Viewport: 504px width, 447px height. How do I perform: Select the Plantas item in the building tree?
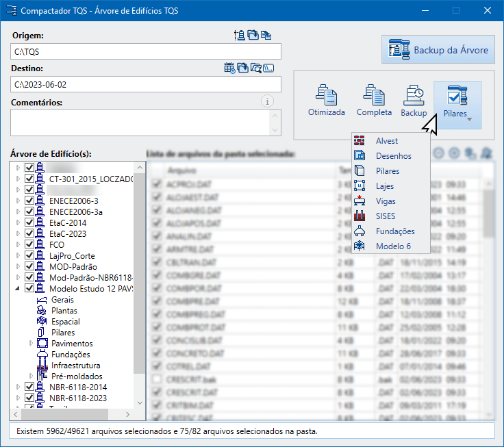[64, 311]
